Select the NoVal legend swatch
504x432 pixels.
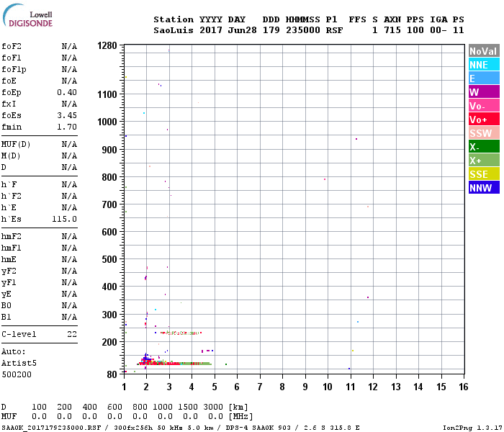click(x=484, y=51)
